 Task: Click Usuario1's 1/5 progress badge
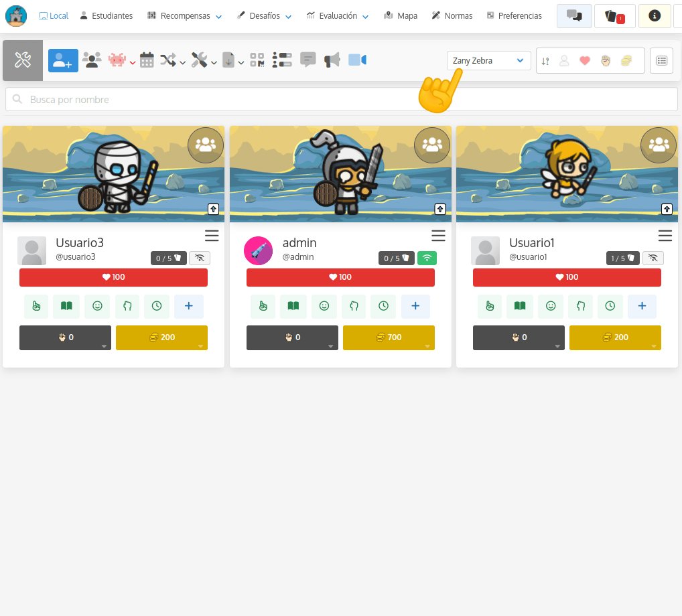tap(622, 258)
